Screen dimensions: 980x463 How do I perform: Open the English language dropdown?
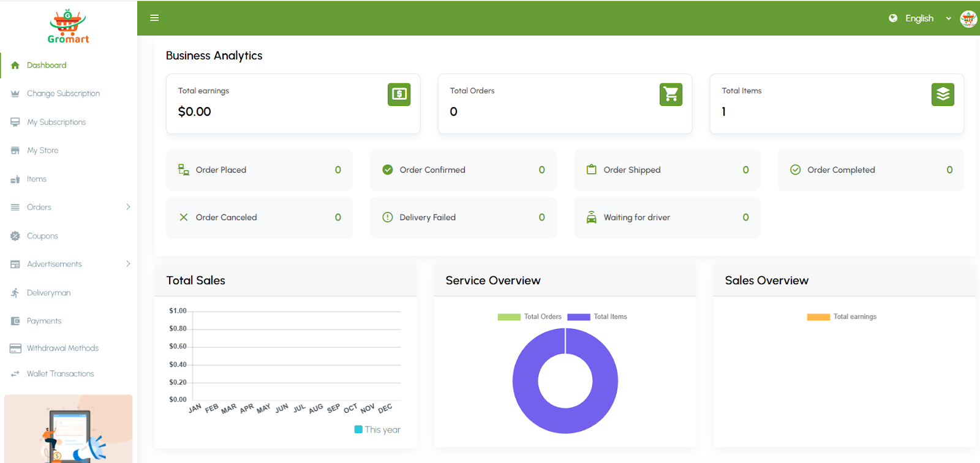(x=927, y=18)
